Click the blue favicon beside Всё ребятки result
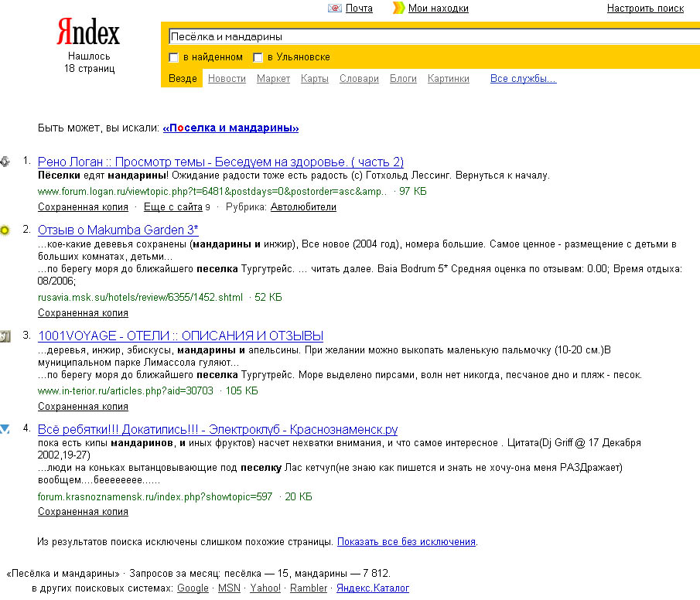 (5, 429)
